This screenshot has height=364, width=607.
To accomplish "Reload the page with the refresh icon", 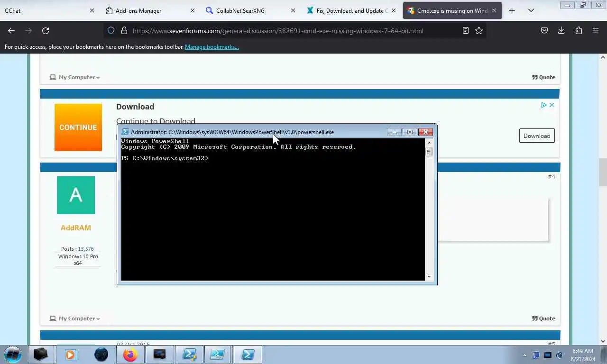I will [x=46, y=30].
